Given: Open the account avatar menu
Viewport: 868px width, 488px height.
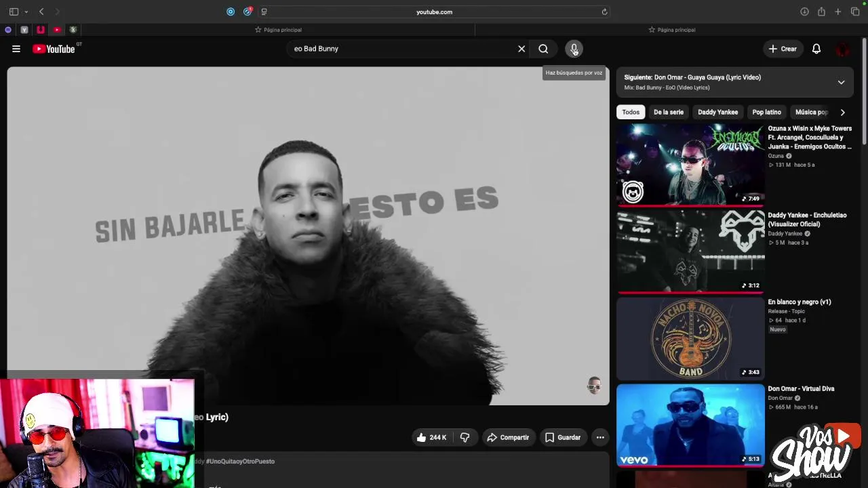Looking at the screenshot, I should coord(843,49).
